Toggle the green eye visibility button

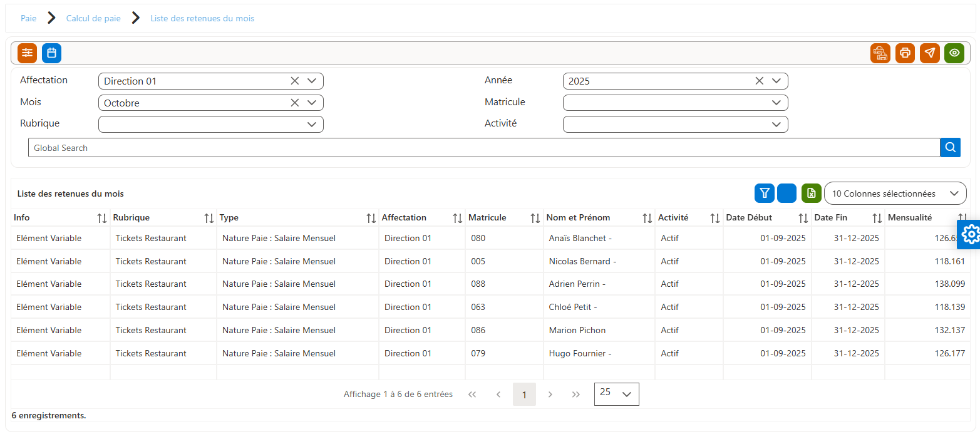(954, 53)
